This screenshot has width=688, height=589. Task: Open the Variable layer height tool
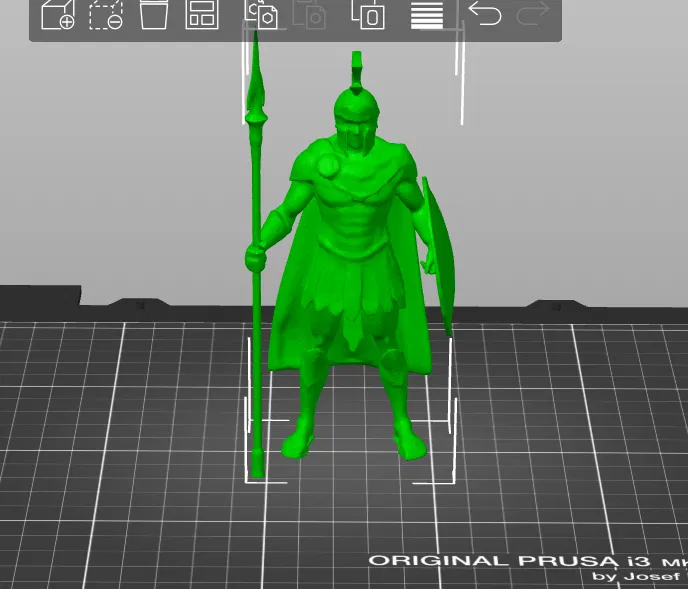click(427, 15)
